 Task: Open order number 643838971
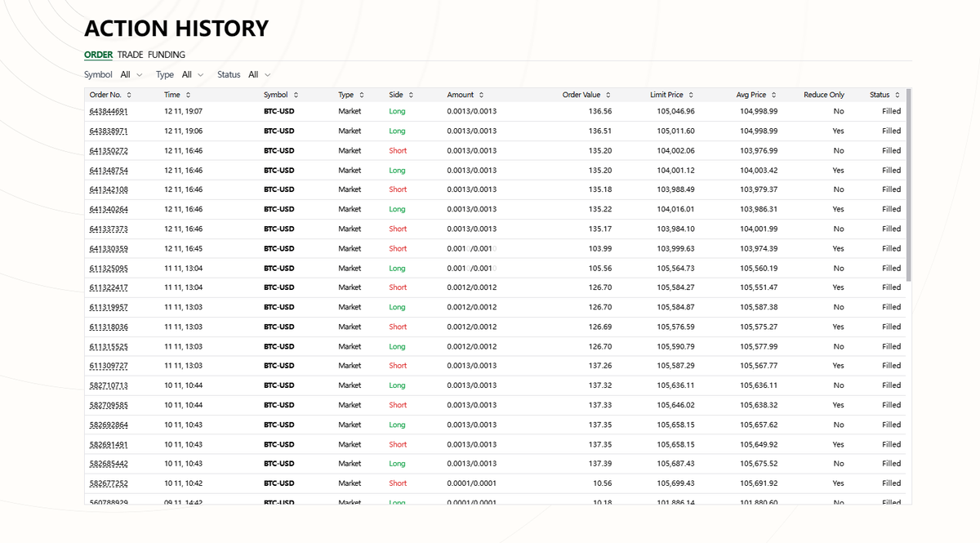109,131
